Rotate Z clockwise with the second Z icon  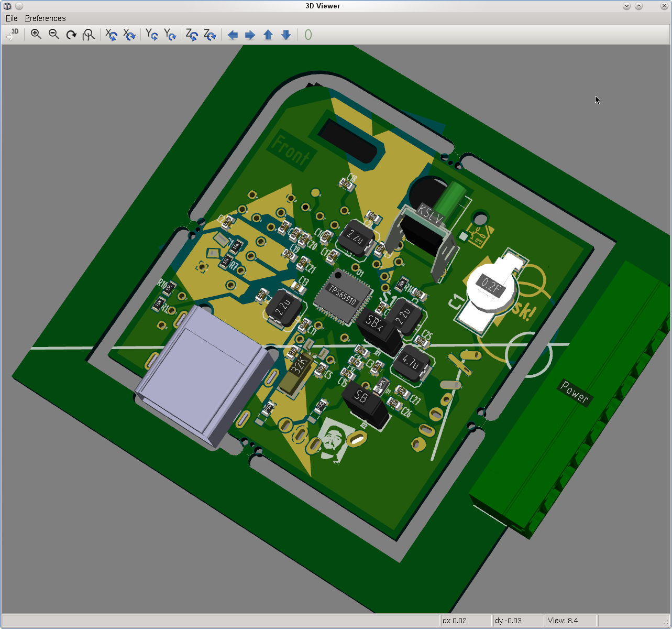(x=210, y=35)
